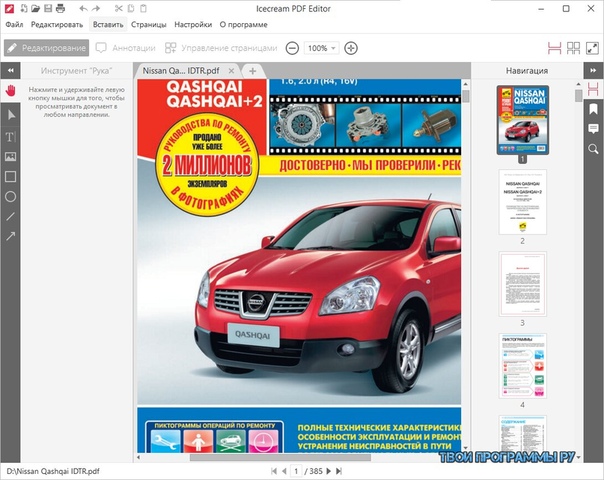Screen dimensions: 604x480
Task: Open Управление страницами mode
Action: coord(221,48)
